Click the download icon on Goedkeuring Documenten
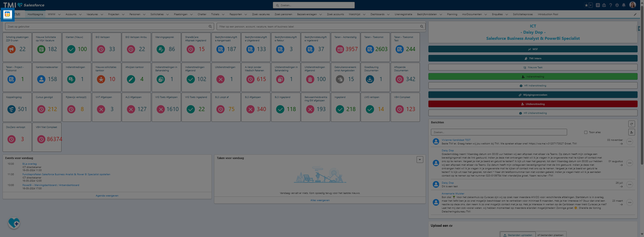644x237 pixels. [370, 79]
